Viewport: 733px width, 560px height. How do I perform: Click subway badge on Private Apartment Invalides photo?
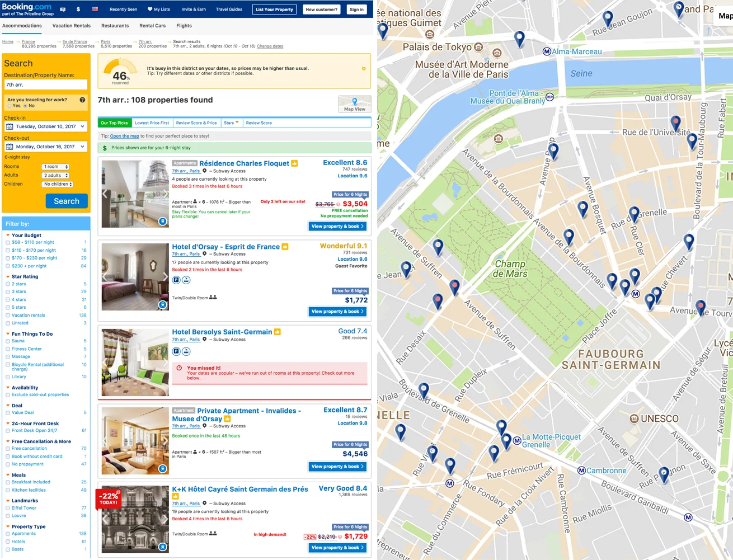(162, 469)
